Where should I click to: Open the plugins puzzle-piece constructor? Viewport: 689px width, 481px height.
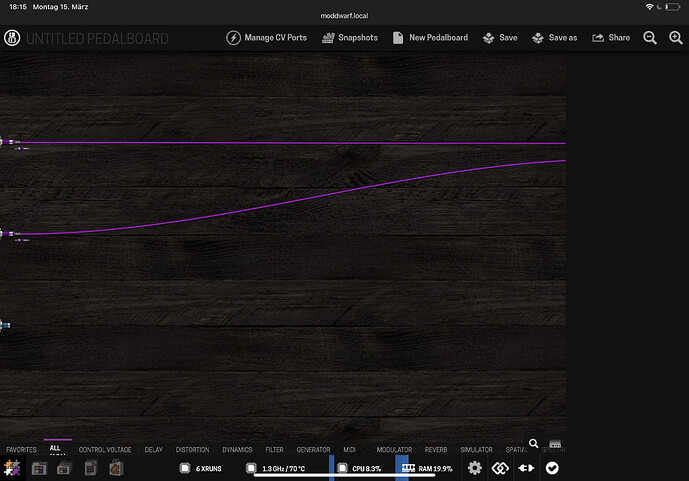point(12,468)
